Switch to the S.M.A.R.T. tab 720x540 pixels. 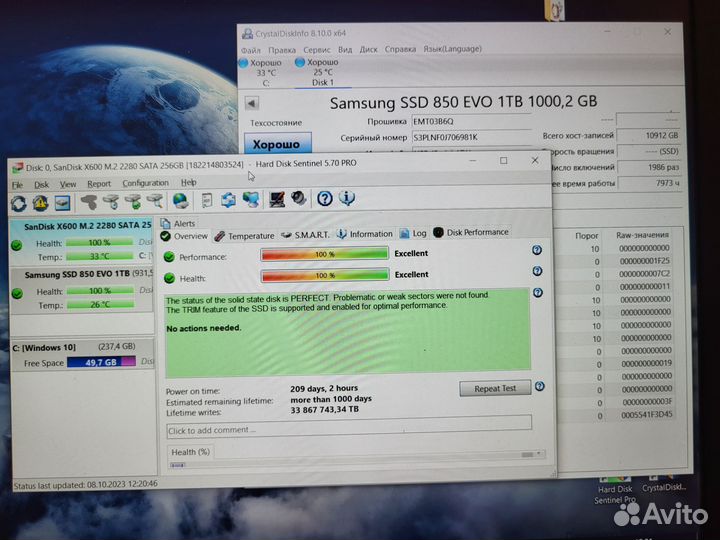pyautogui.click(x=306, y=235)
